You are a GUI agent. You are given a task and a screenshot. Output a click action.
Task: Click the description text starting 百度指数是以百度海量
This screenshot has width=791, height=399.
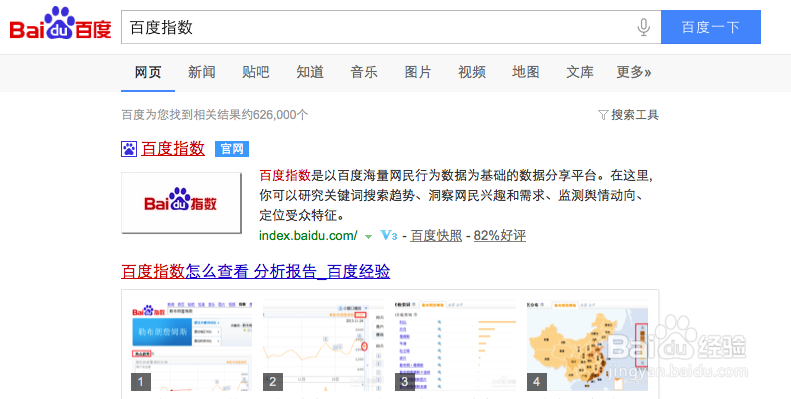tap(456, 196)
